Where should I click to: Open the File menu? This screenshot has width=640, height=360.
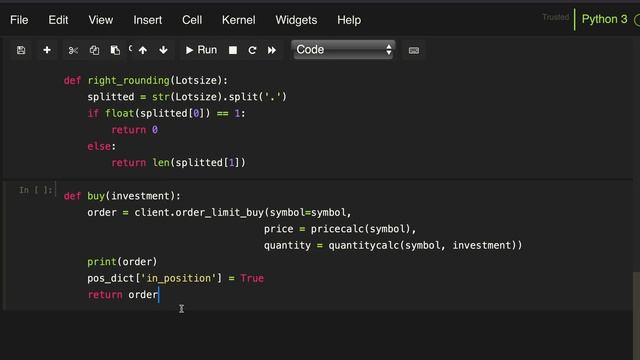19,20
